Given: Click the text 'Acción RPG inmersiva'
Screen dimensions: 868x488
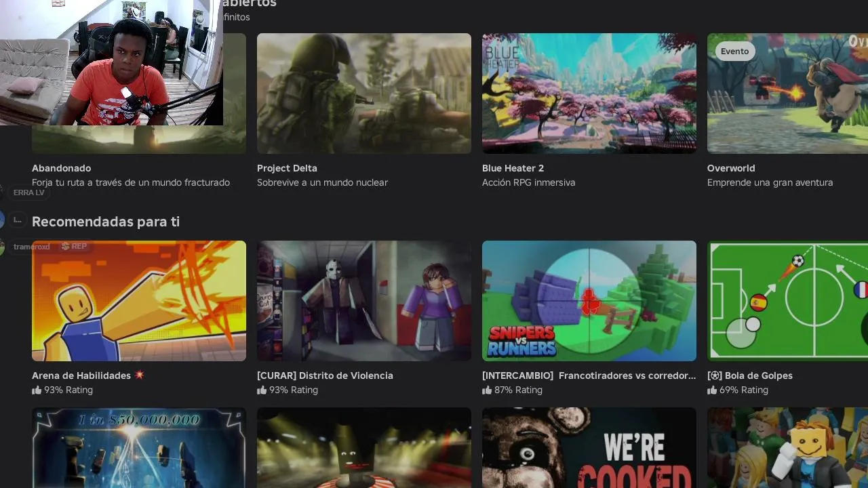Looking at the screenshot, I should click(528, 182).
